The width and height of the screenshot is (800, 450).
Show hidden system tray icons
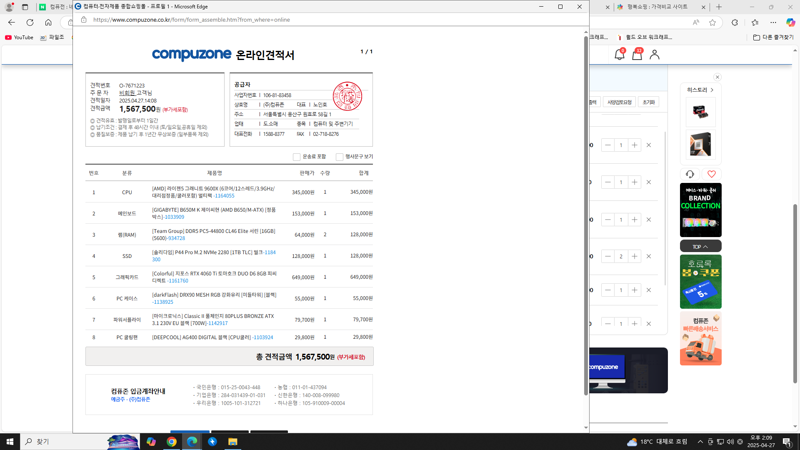point(700,442)
